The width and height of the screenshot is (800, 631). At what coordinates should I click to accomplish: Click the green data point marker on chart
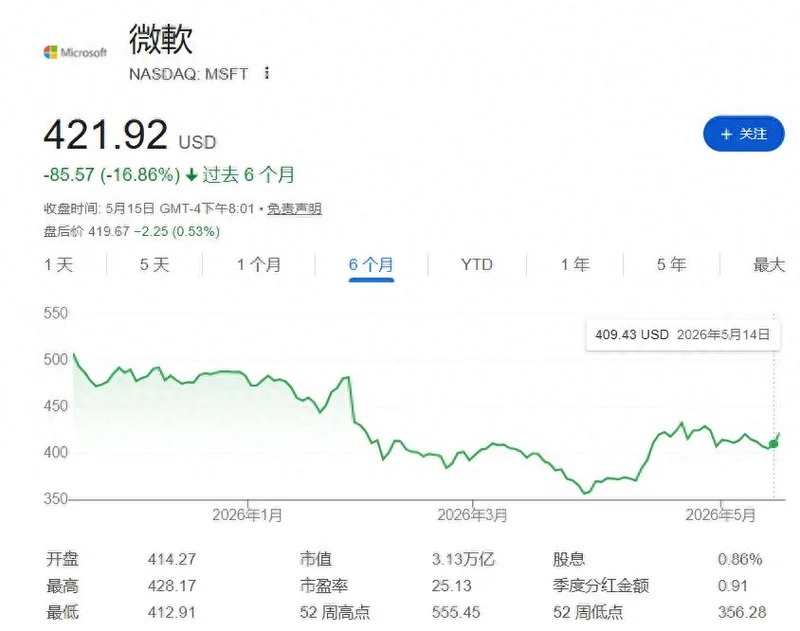[773, 444]
